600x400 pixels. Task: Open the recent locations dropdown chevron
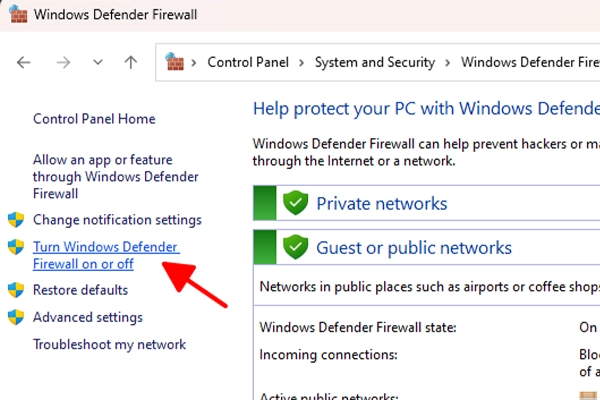tap(98, 62)
